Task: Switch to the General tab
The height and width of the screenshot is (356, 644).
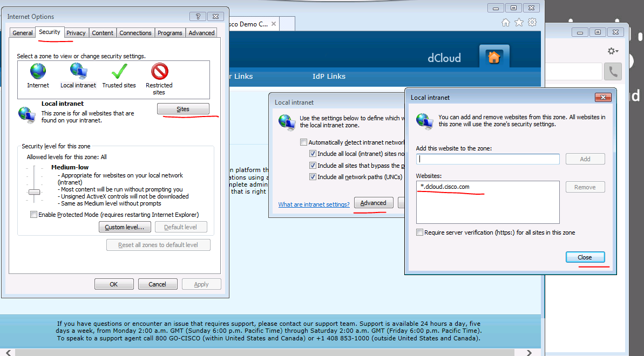Action: click(x=22, y=33)
